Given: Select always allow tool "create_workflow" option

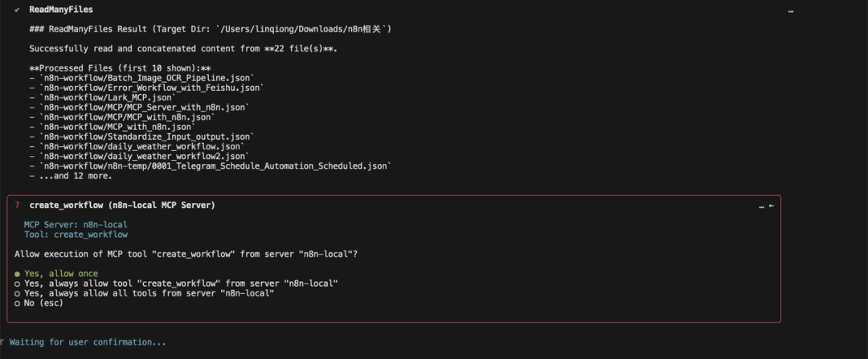Looking at the screenshot, I should [176, 284].
